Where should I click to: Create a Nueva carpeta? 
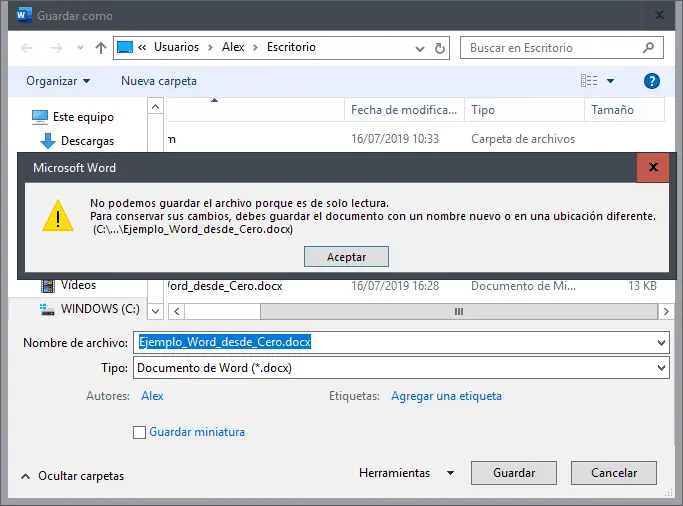(159, 81)
